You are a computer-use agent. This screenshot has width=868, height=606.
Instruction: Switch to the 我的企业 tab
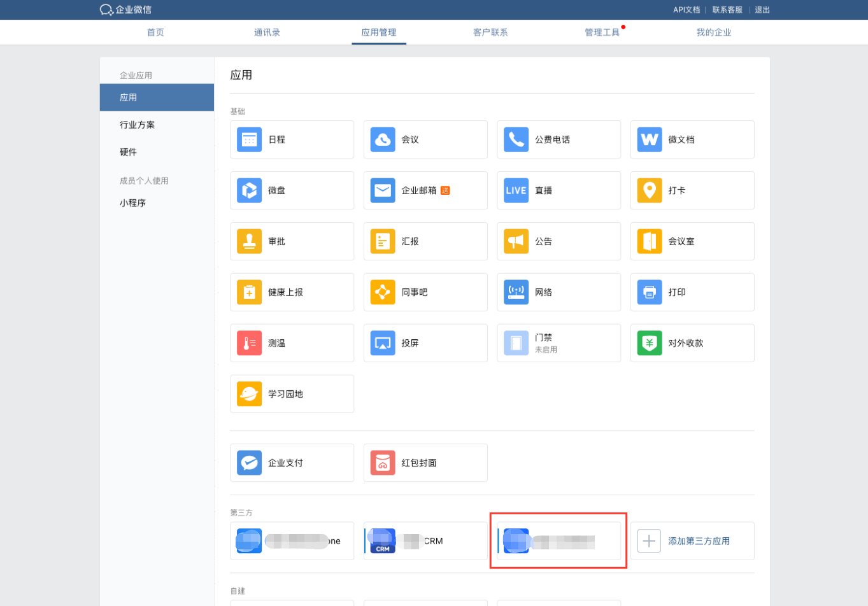coord(713,32)
